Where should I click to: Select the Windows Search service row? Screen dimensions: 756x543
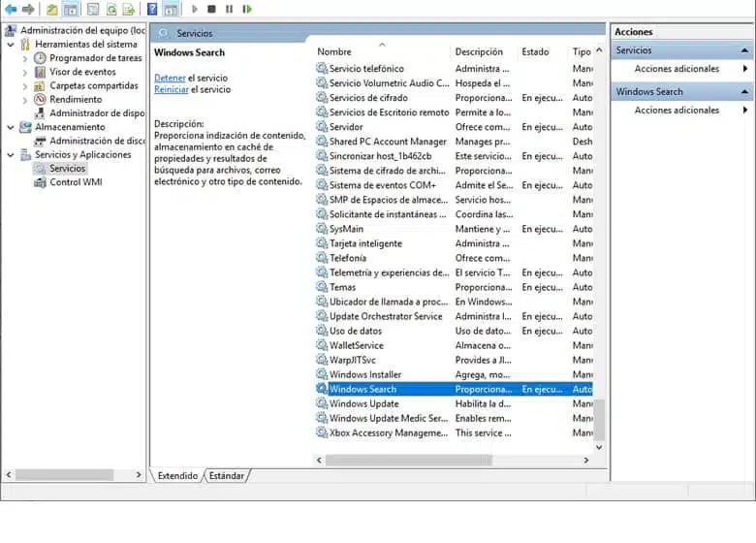click(x=454, y=389)
